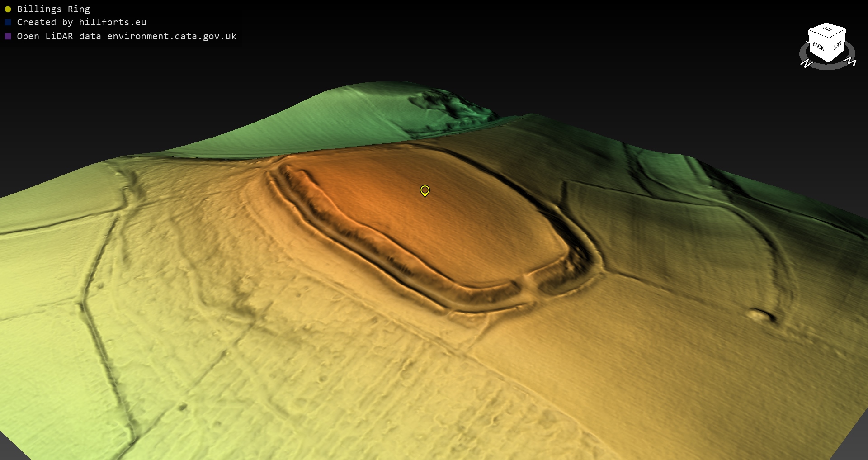Click the yellow dot beside Billings Ring
The height and width of the screenshot is (460, 868).
8,9
